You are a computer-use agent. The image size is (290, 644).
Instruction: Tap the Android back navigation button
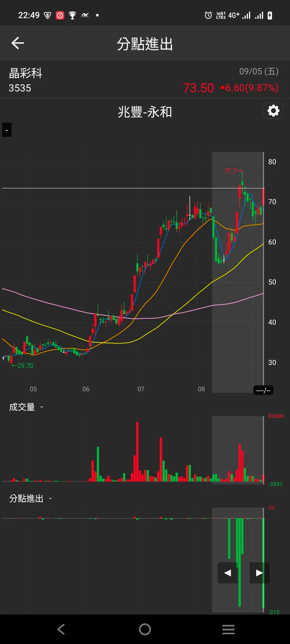(x=61, y=629)
